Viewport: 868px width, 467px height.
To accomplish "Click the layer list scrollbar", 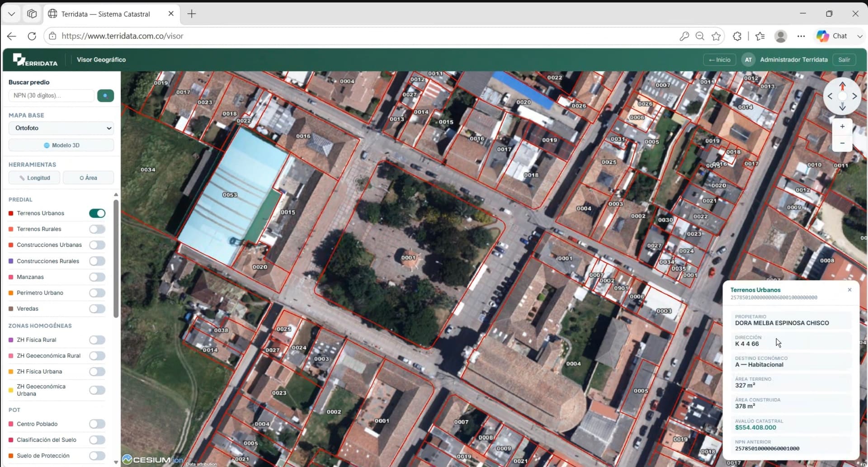I will (116, 258).
